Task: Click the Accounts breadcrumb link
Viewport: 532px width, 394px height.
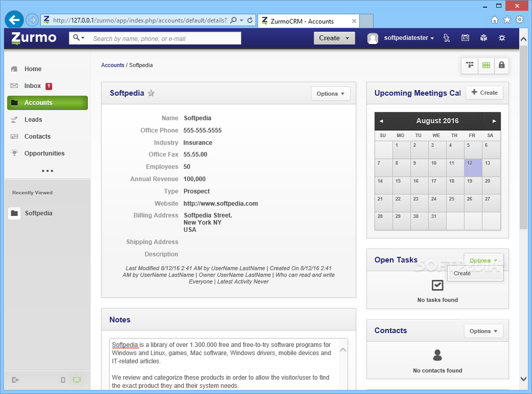Action: pos(112,65)
